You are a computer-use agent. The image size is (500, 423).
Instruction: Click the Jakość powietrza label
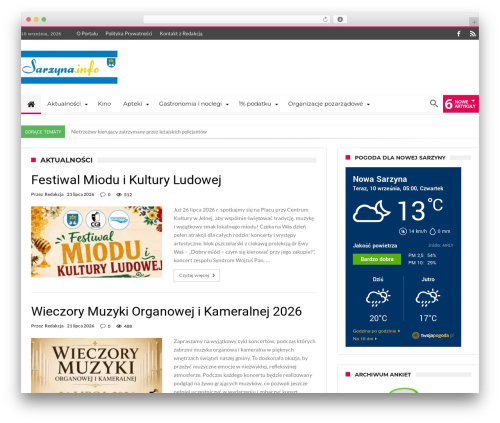[x=375, y=246]
